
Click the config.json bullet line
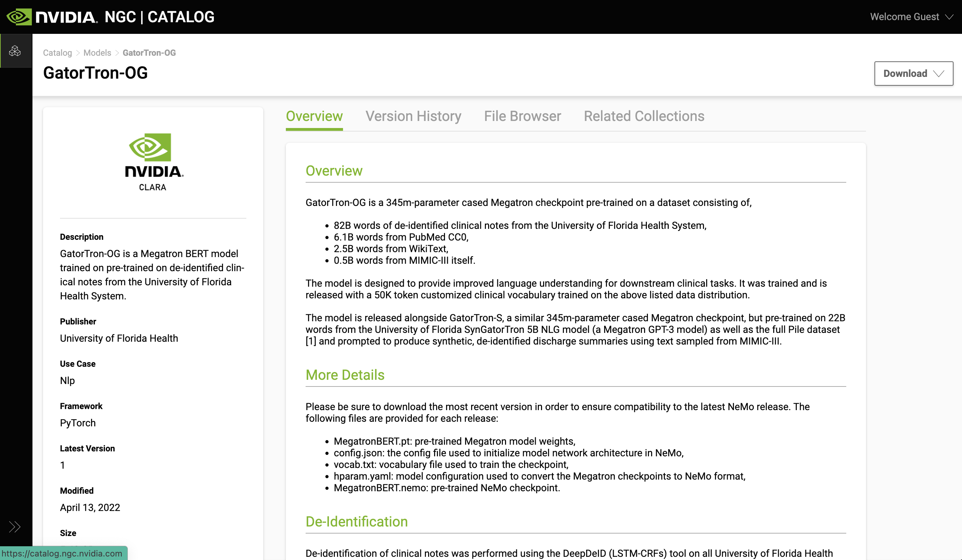pos(509,453)
